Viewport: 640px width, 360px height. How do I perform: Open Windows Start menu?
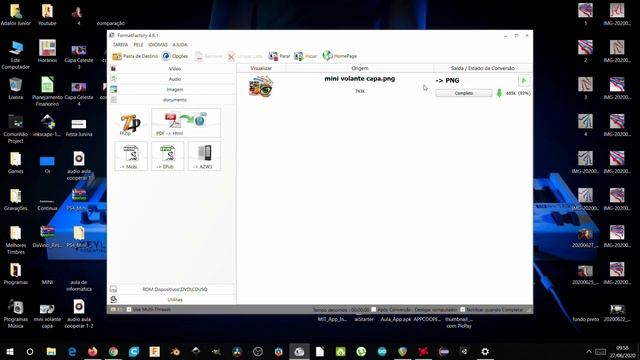(9, 351)
